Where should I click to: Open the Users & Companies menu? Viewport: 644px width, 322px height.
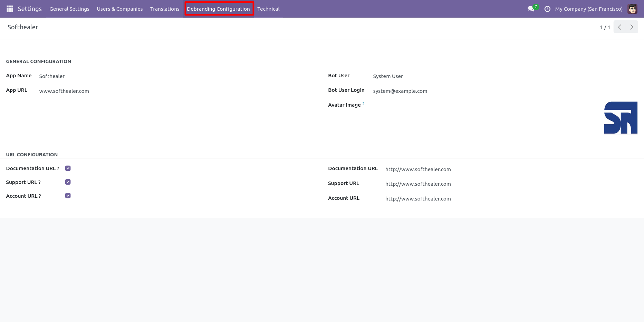(x=120, y=9)
